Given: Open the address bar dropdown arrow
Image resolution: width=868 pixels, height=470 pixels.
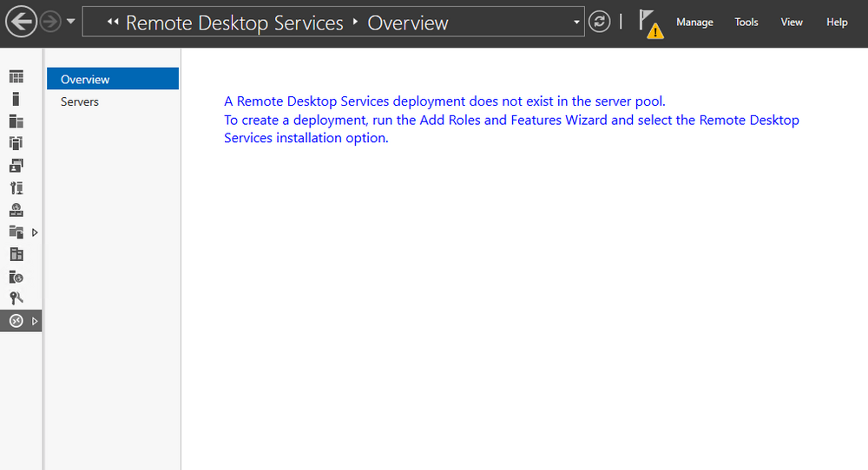Looking at the screenshot, I should pos(576,23).
